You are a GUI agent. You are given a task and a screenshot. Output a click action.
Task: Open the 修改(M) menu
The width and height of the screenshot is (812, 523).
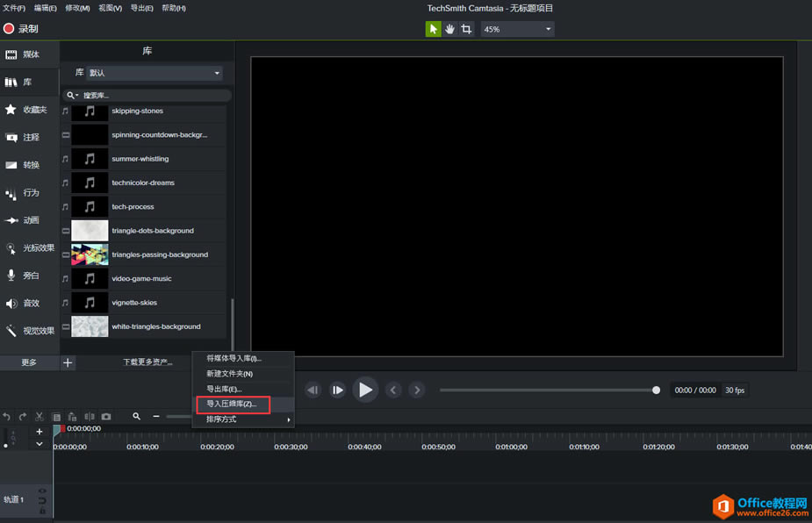tap(77, 8)
